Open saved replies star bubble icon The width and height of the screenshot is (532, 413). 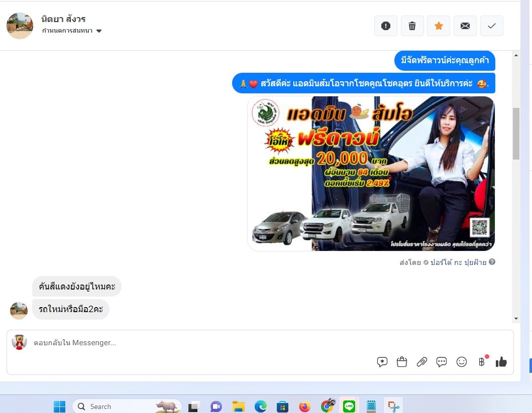(382, 362)
